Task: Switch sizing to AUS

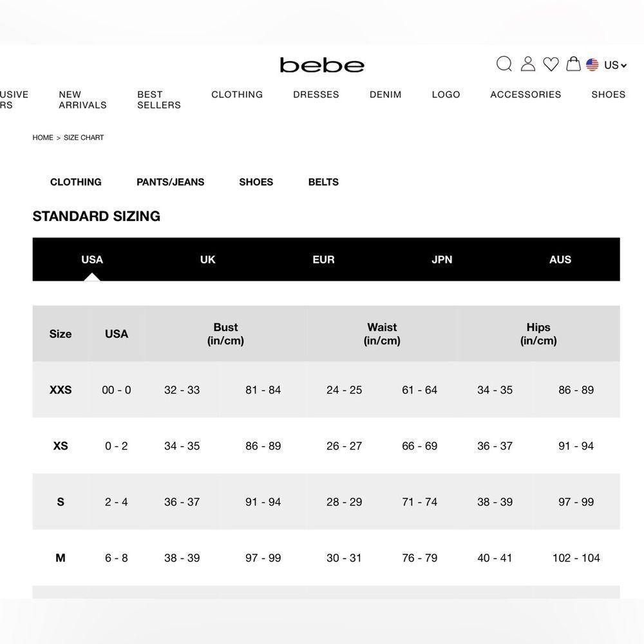Action: pyautogui.click(x=560, y=260)
